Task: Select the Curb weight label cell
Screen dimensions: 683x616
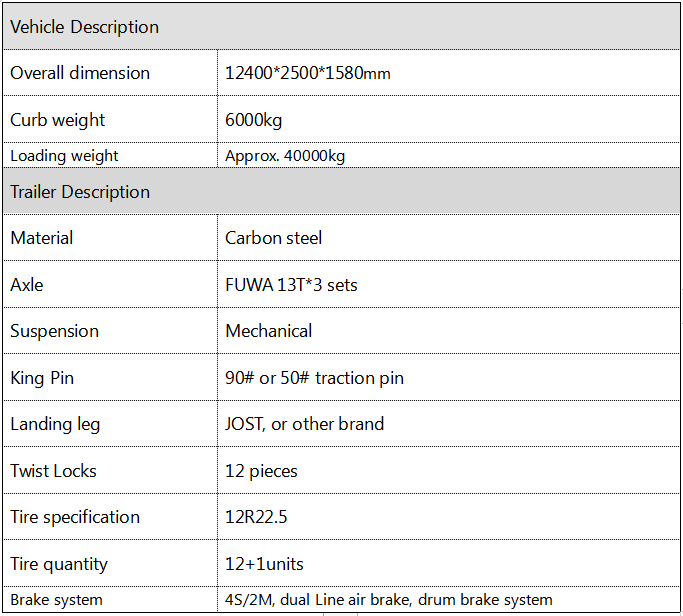Action: click(x=110, y=119)
